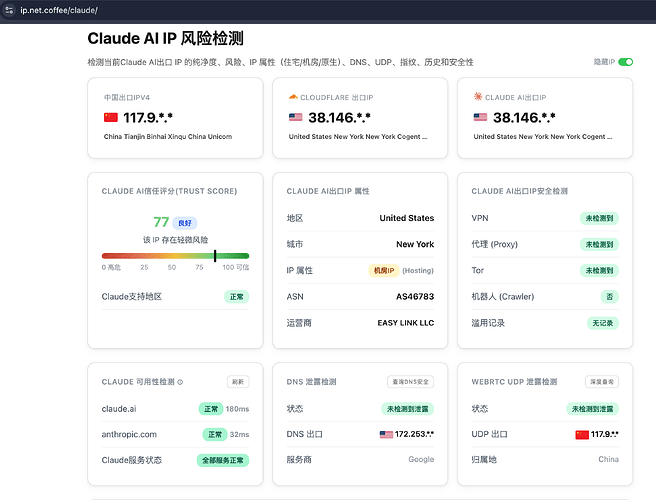Click the IP address 117.9.*.* in China exit card

148,118
